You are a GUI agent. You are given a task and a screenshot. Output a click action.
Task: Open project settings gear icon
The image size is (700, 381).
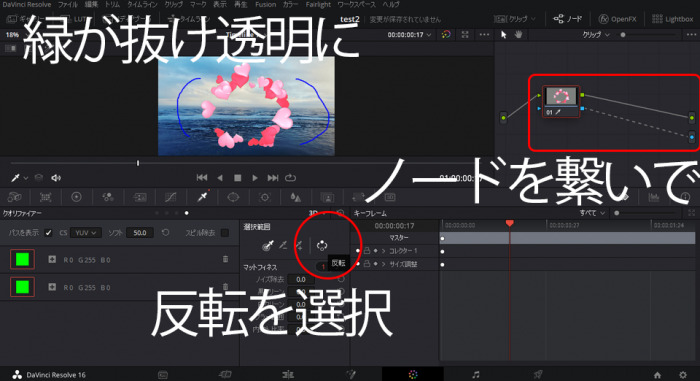683,375
